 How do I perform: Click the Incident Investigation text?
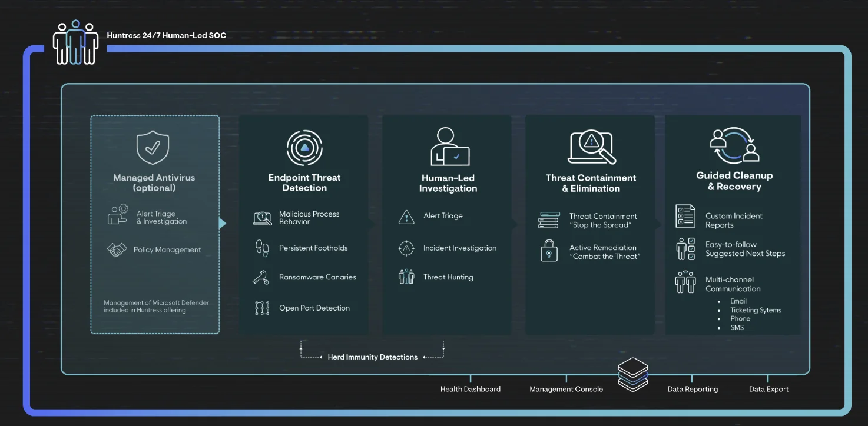click(460, 248)
